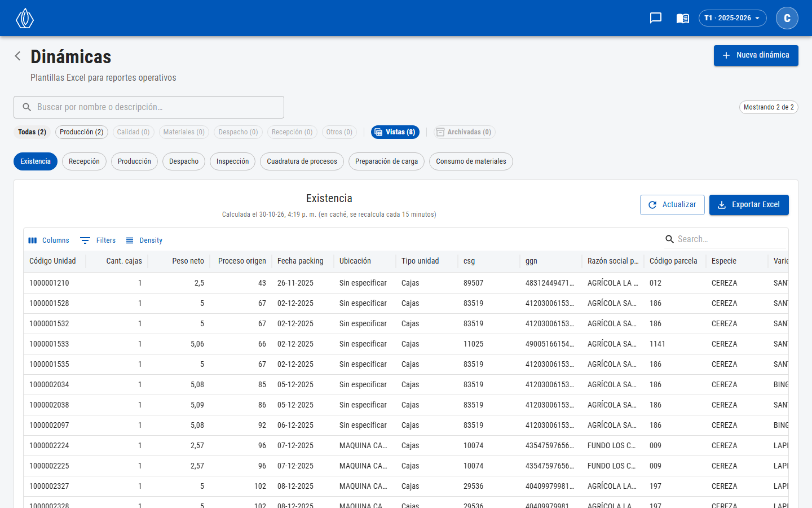The width and height of the screenshot is (812, 508).
Task: Select the Todas (2) filter chip
Action: tap(32, 132)
